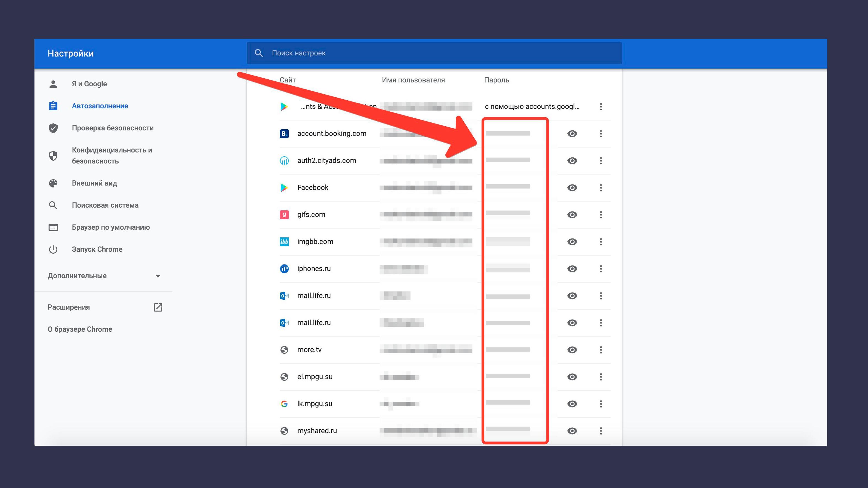
Task: Open three-dot menu for more.tv
Action: pyautogui.click(x=600, y=350)
